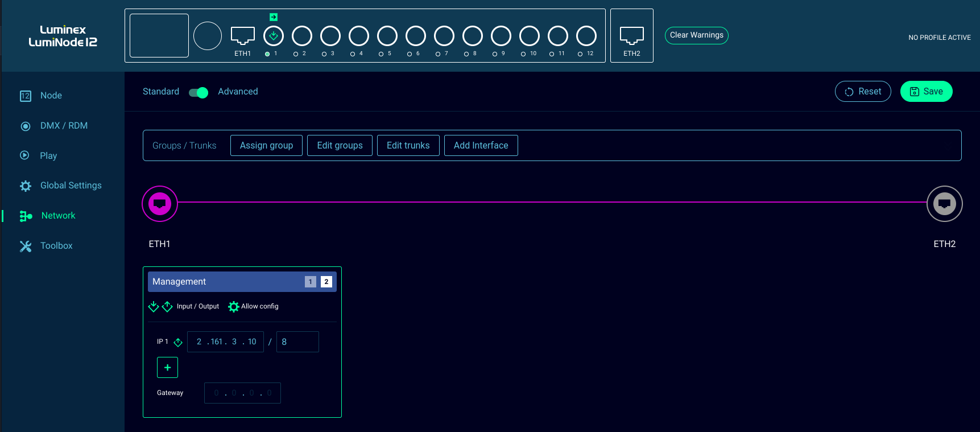
Task: Add another IP with plus button
Action: (x=167, y=368)
